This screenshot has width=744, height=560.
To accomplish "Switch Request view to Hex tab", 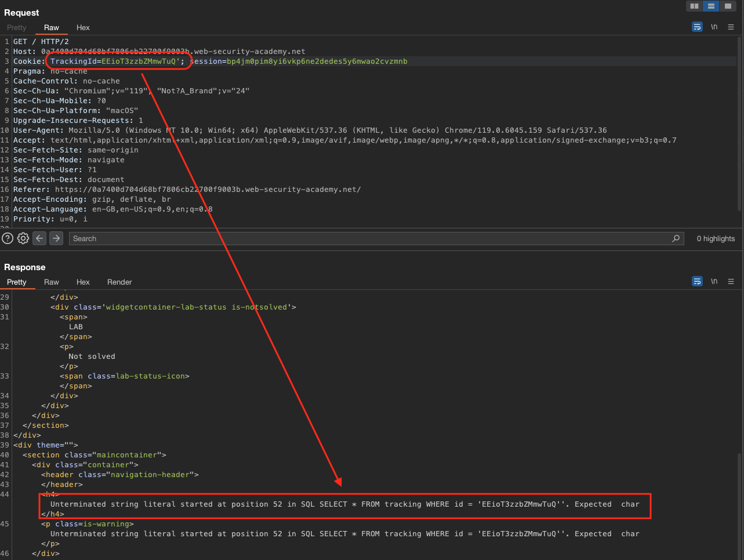I will (83, 28).
